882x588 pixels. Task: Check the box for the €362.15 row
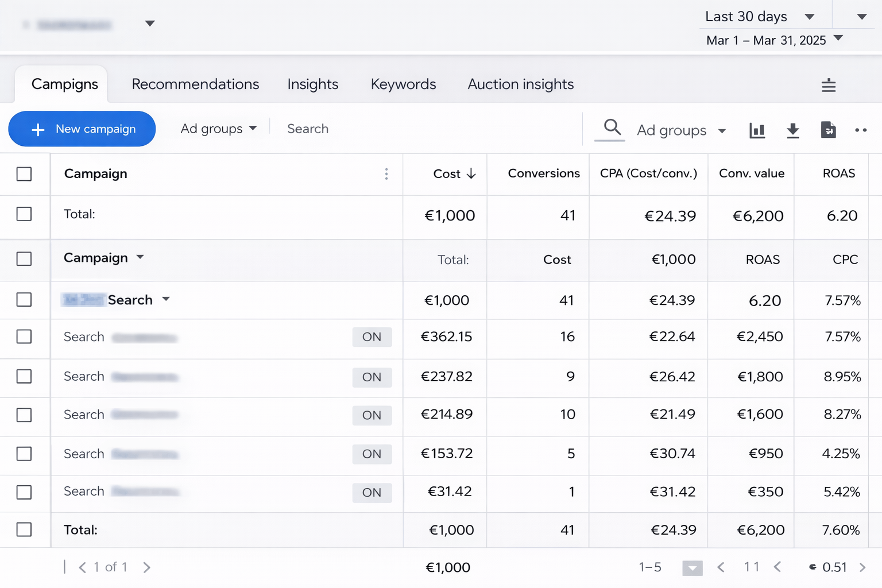pos(24,336)
